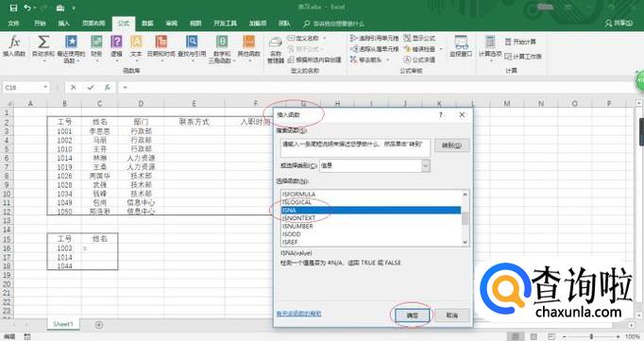This screenshot has height=341, width=644.
Task: Switch to the Developer tab
Action: (225, 24)
